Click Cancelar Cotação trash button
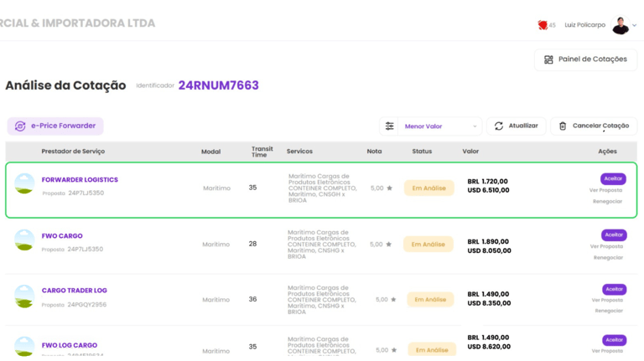Image resolution: width=644 pixels, height=361 pixels. (x=594, y=126)
